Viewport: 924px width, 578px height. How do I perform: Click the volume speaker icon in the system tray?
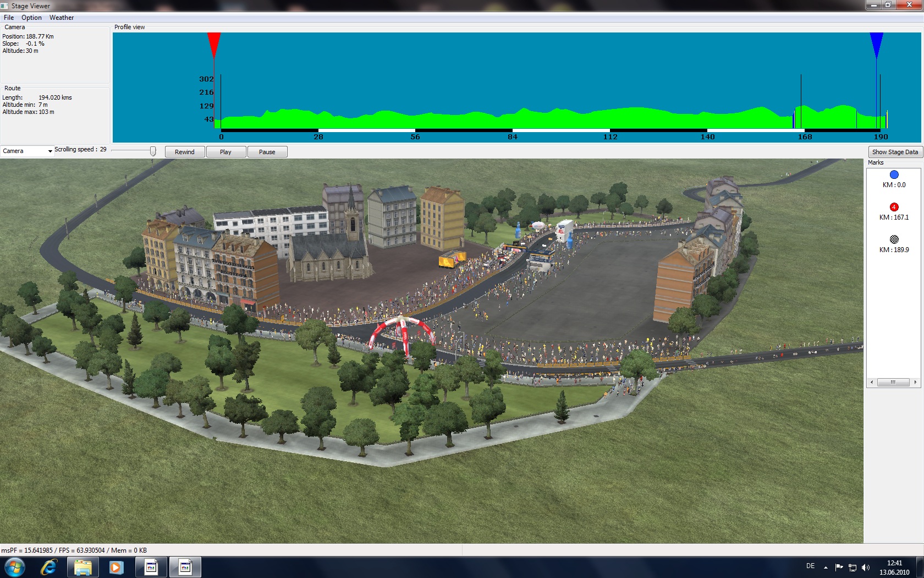point(866,568)
